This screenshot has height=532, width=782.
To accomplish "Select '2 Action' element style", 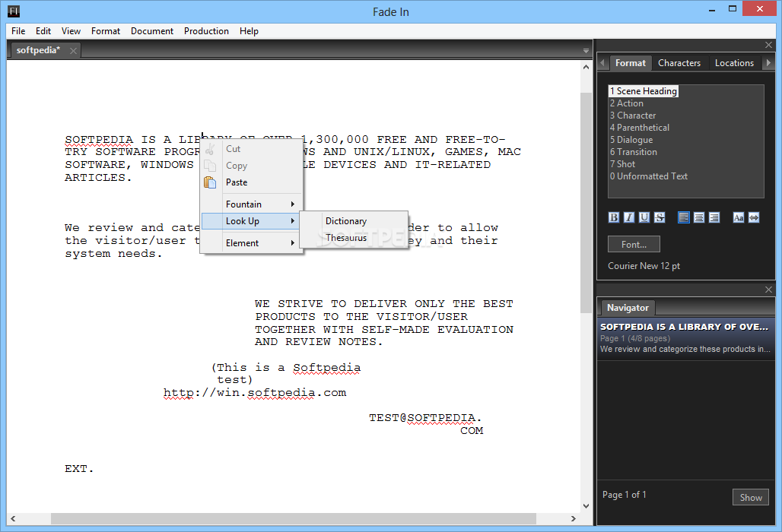I will (627, 103).
